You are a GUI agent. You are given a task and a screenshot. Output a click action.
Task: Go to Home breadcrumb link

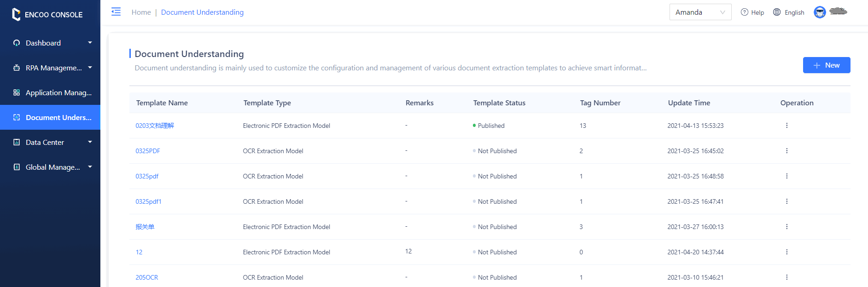141,12
